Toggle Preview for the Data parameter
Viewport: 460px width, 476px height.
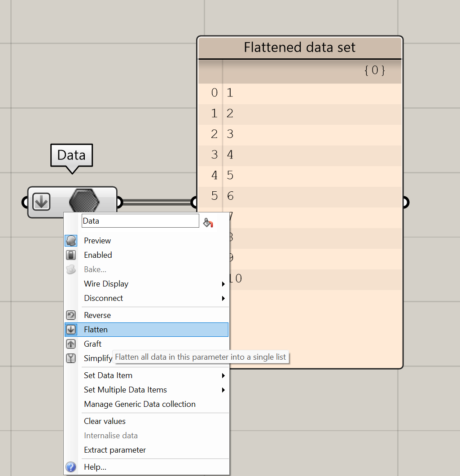point(97,241)
